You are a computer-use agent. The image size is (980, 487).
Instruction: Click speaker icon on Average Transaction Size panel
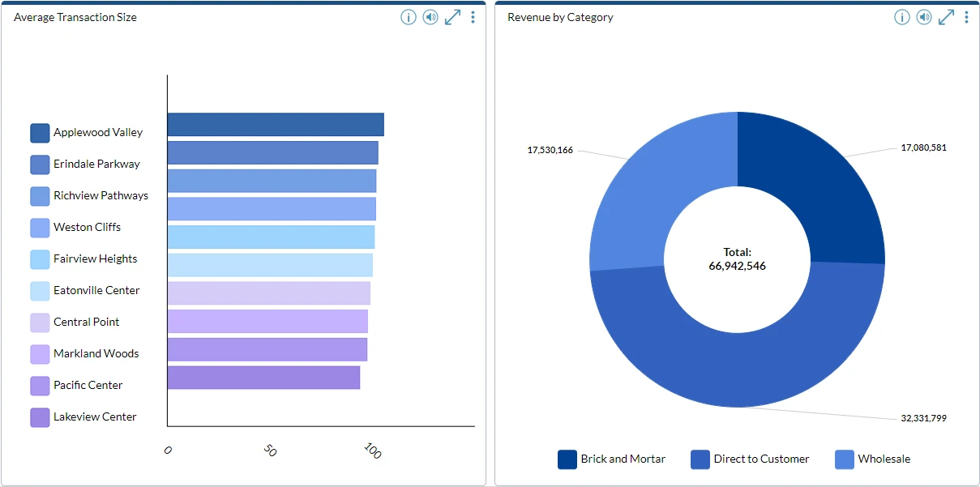click(430, 17)
